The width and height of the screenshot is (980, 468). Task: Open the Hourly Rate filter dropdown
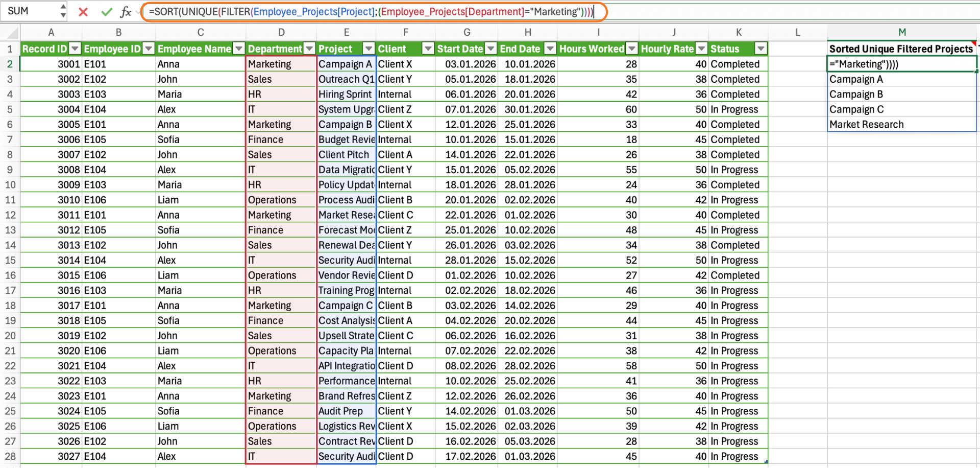(x=702, y=49)
